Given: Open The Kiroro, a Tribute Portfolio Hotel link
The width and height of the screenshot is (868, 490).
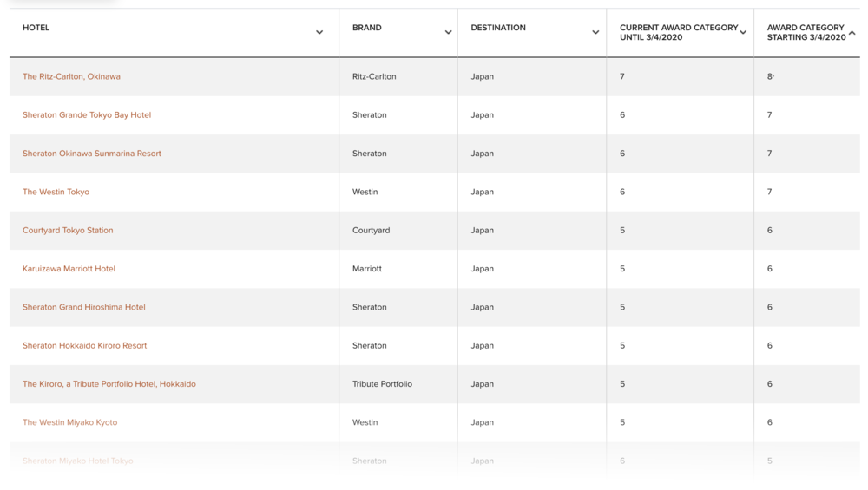Looking at the screenshot, I should pyautogui.click(x=109, y=384).
